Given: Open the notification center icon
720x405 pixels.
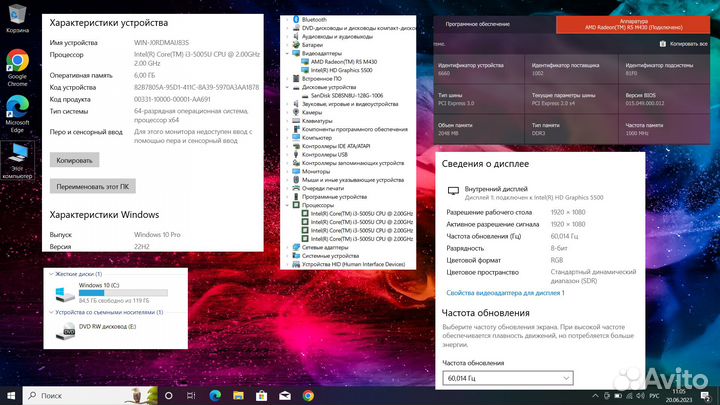Looking at the screenshot, I should click(x=705, y=396).
